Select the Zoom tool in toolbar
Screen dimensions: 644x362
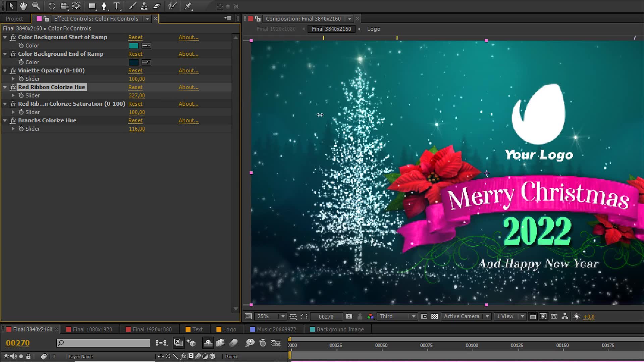(x=35, y=6)
